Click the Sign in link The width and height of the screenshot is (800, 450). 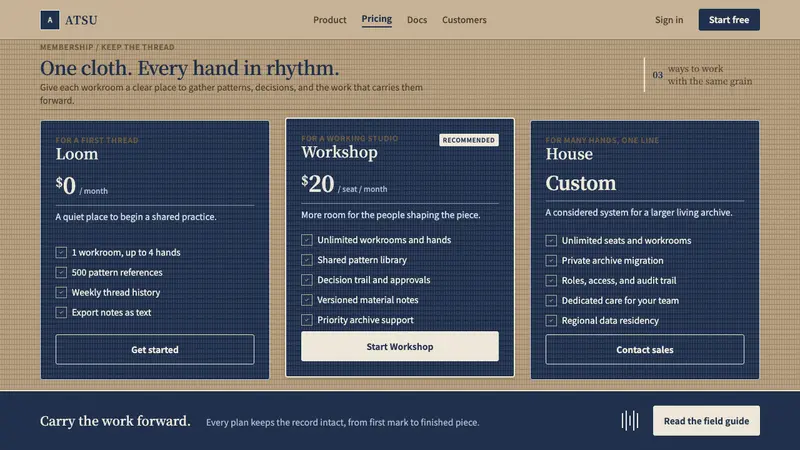(669, 20)
